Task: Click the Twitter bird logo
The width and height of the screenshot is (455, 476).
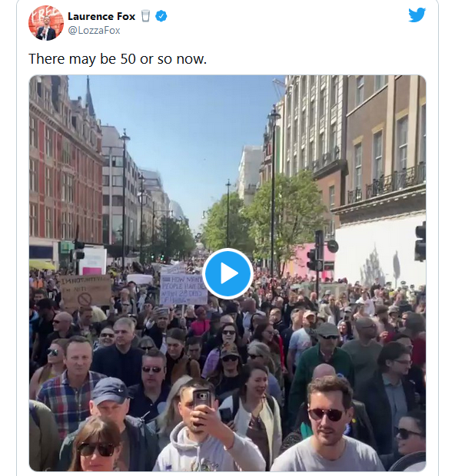Action: point(417,15)
